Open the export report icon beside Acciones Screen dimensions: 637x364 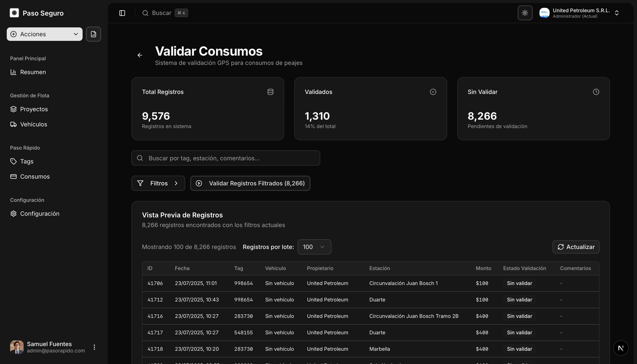(94, 34)
